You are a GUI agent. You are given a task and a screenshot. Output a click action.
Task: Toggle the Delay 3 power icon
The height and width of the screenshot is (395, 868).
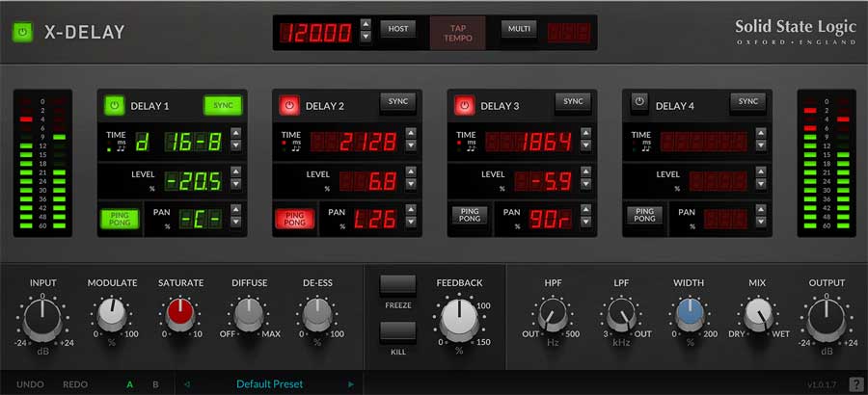tap(465, 105)
